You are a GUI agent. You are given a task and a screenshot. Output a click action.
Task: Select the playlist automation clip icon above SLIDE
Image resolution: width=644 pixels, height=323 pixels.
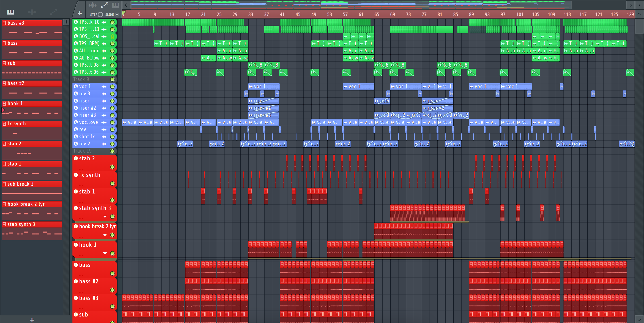point(104,5)
